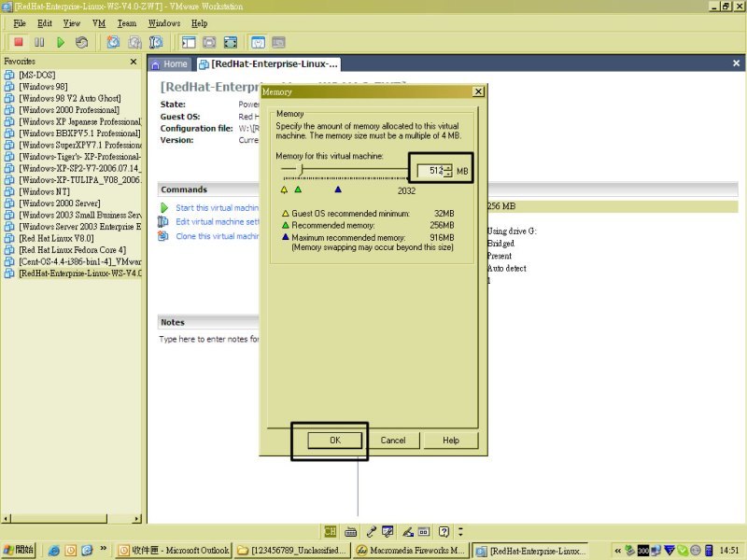Click the Windows NT favorite's VM icon
747x560 pixels.
pyautogui.click(x=9, y=191)
